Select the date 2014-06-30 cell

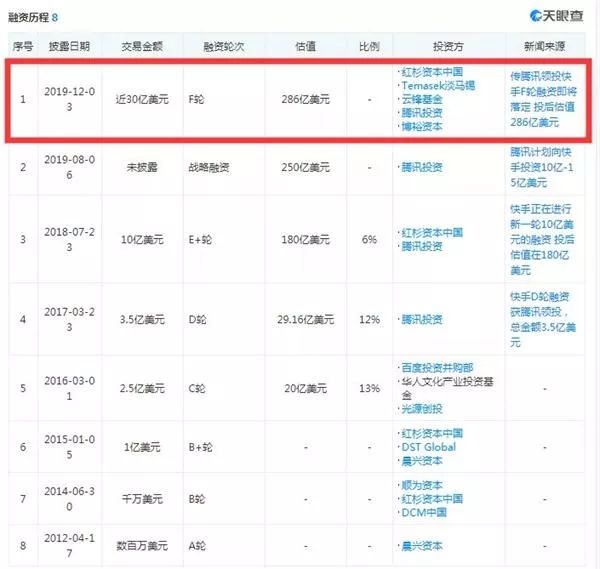click(69, 499)
